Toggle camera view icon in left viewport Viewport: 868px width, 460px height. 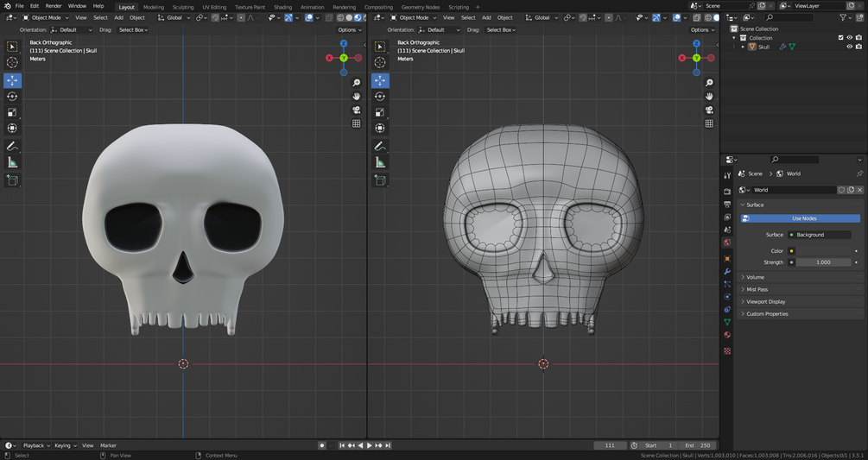pos(356,110)
